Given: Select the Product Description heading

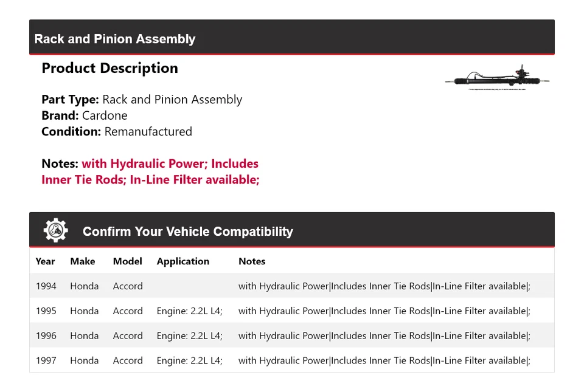Looking at the screenshot, I should (x=109, y=68).
